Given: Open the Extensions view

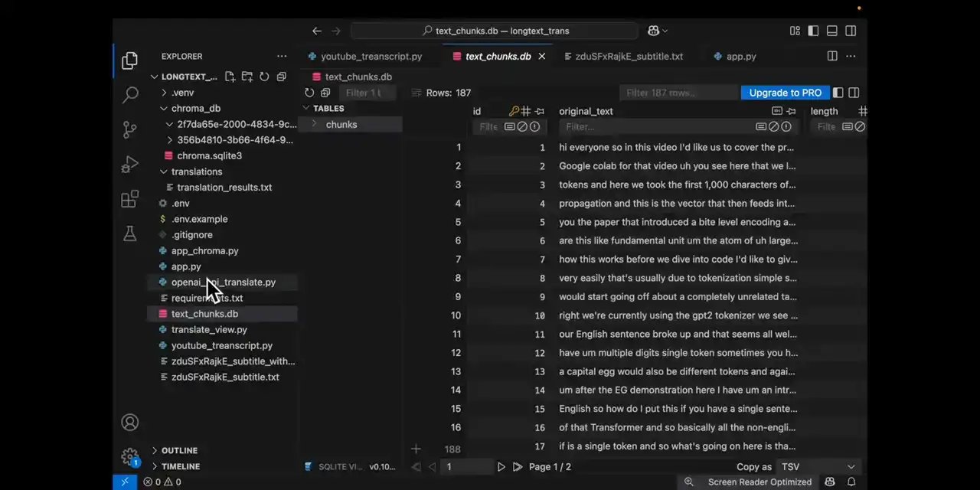Looking at the screenshot, I should tap(130, 199).
